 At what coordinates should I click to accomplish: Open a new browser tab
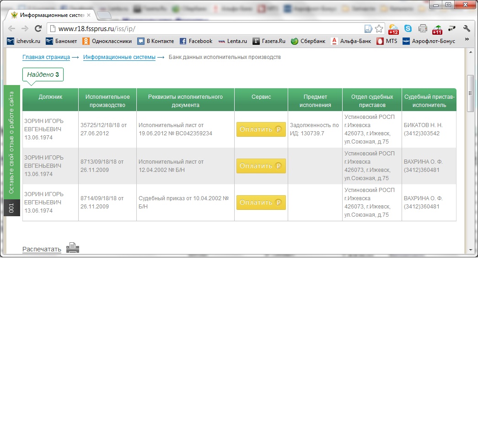pyautogui.click(x=104, y=15)
